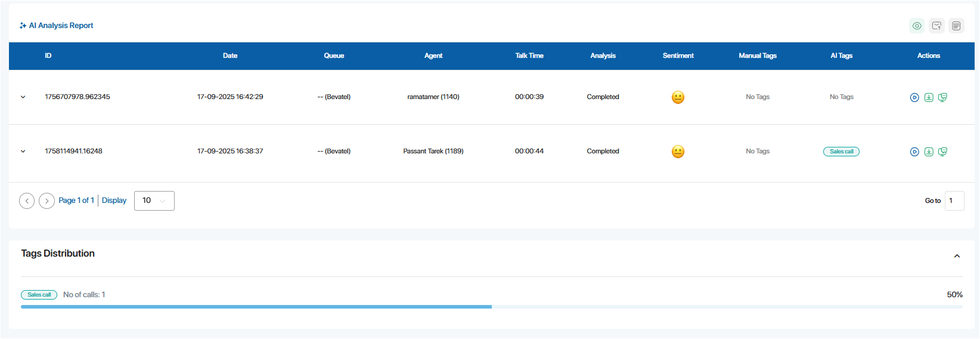Image resolution: width=980 pixels, height=339 pixels.
Task: Play recording for call 1756707978.962345
Action: (914, 97)
